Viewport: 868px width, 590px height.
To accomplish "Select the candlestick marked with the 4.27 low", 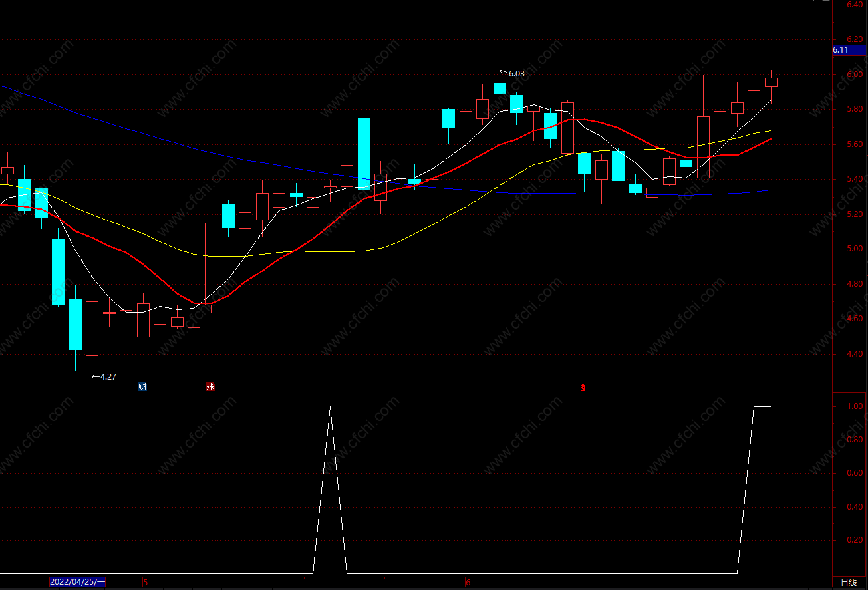I will click(x=92, y=329).
